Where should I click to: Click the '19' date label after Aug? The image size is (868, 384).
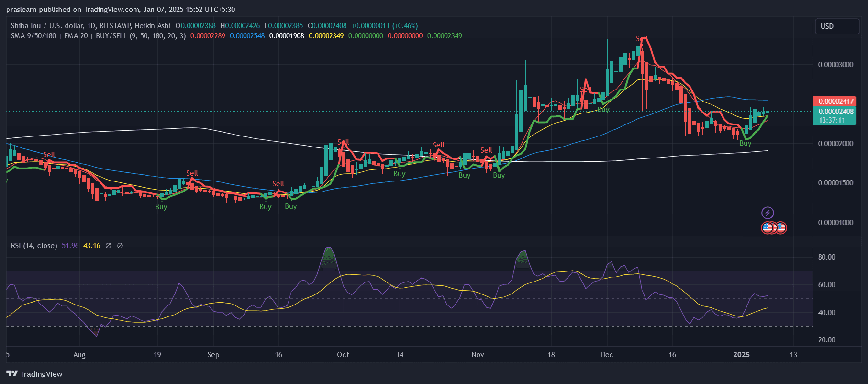(157, 355)
